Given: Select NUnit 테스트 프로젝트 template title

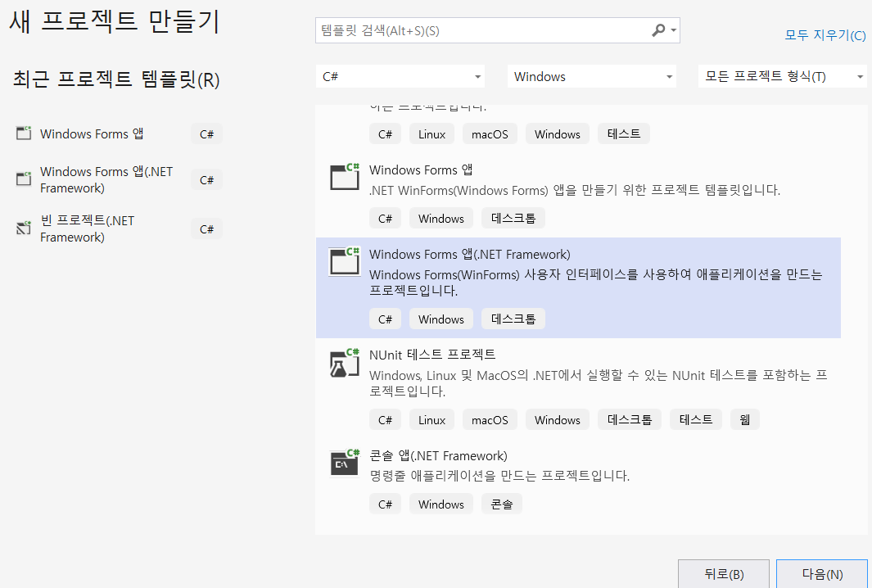Looking at the screenshot, I should (432, 355).
